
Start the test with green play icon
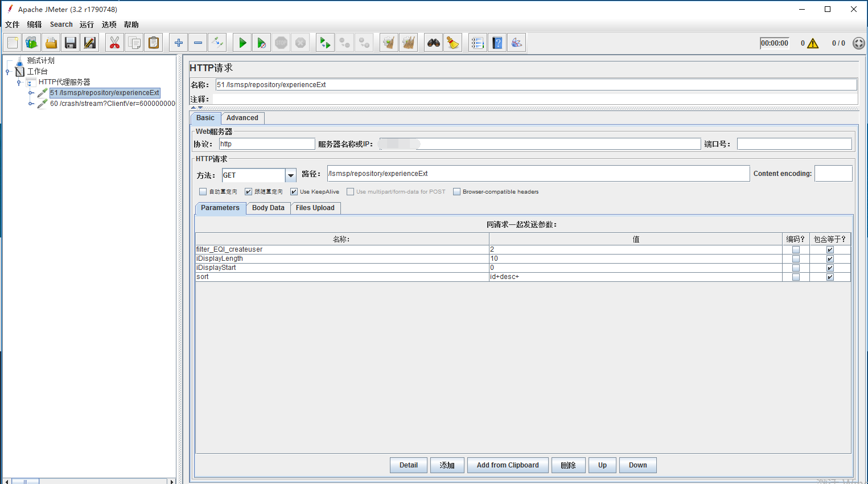coord(242,43)
